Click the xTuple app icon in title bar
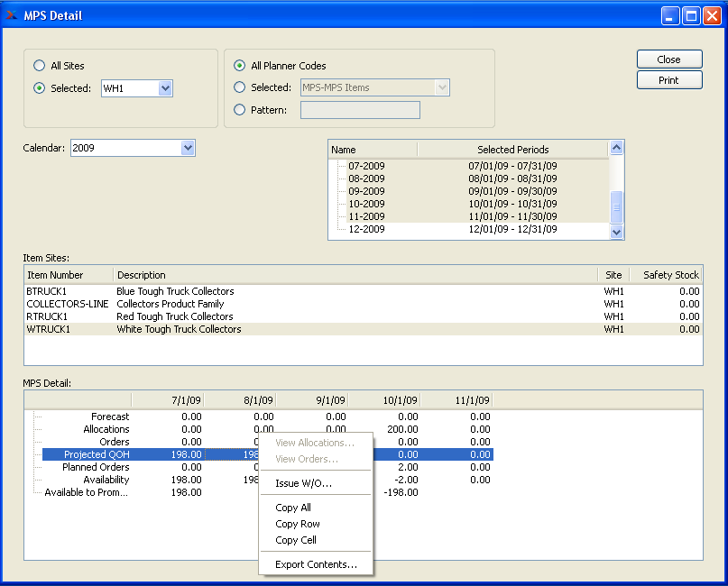 (12, 14)
